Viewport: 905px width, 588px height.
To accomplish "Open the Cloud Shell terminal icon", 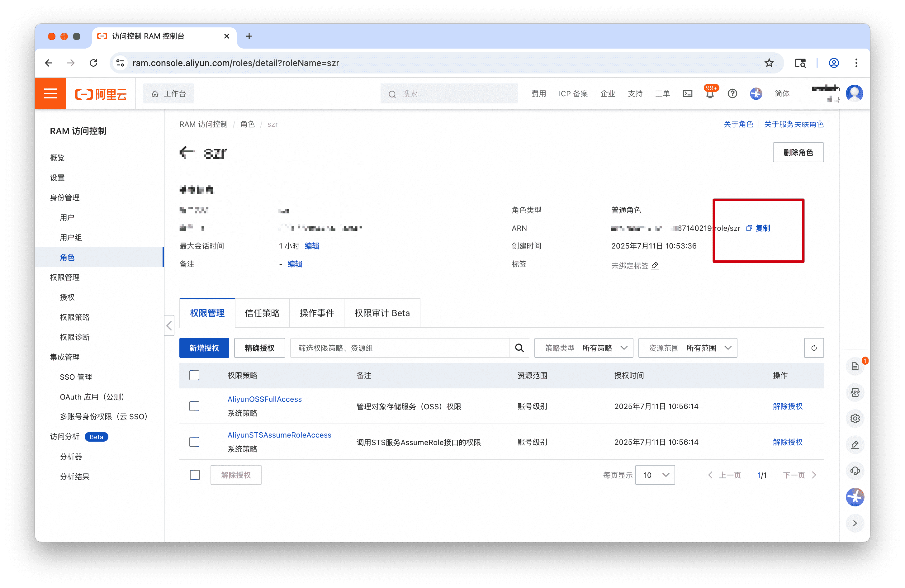I will [688, 93].
